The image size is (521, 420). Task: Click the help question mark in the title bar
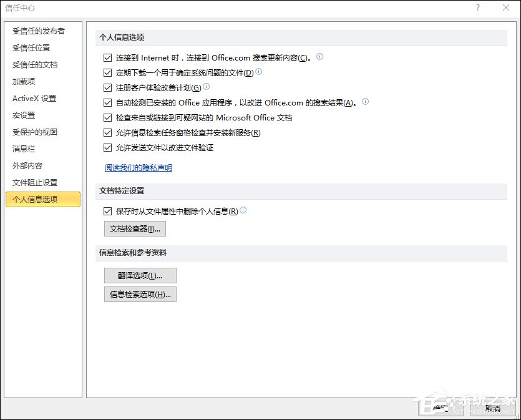coord(477,8)
